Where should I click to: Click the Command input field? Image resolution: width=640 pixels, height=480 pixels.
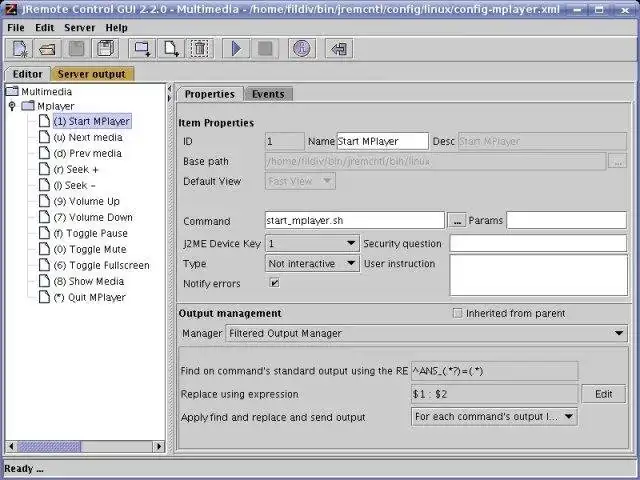[x=355, y=220]
